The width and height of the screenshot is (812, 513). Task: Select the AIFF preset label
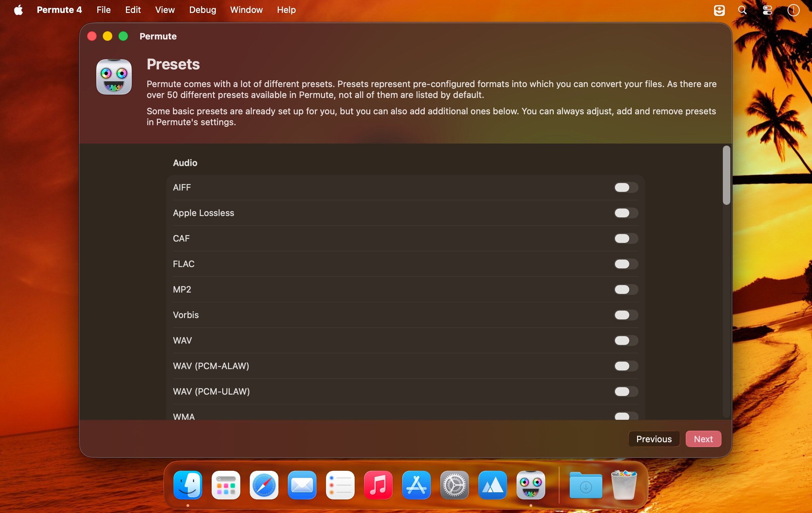click(182, 187)
